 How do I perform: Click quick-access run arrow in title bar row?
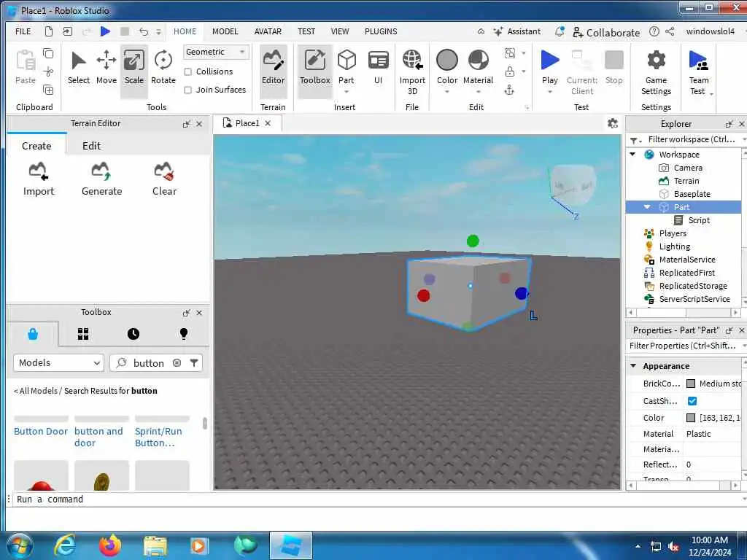coord(105,31)
